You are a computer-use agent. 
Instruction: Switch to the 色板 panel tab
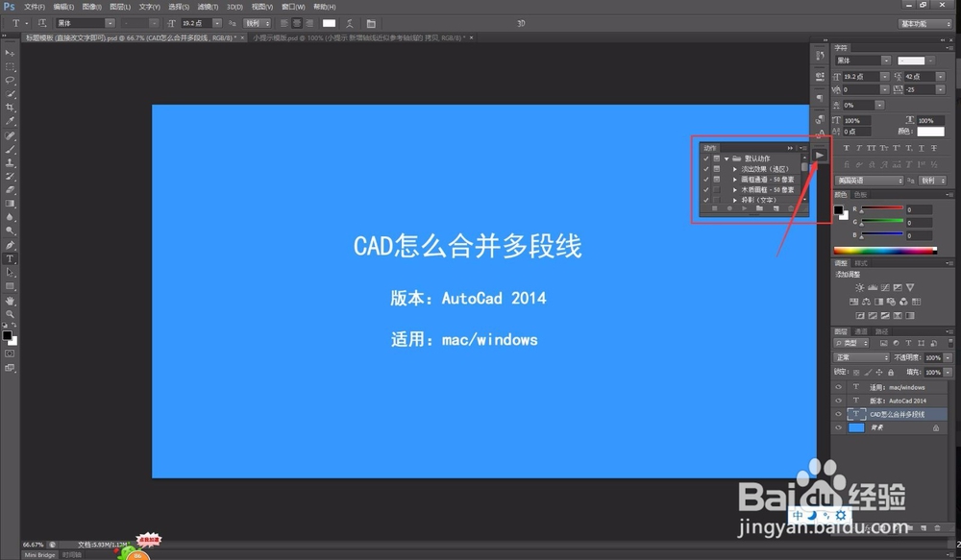(861, 195)
